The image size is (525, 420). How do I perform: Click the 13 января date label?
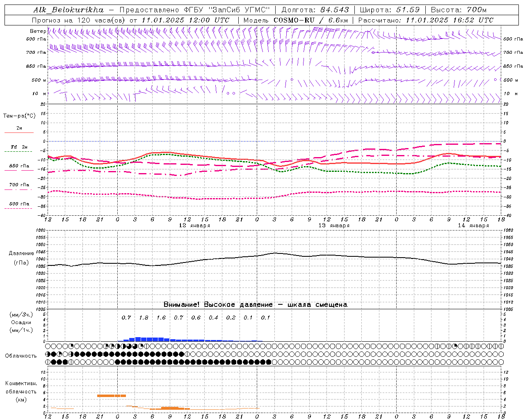(334, 226)
